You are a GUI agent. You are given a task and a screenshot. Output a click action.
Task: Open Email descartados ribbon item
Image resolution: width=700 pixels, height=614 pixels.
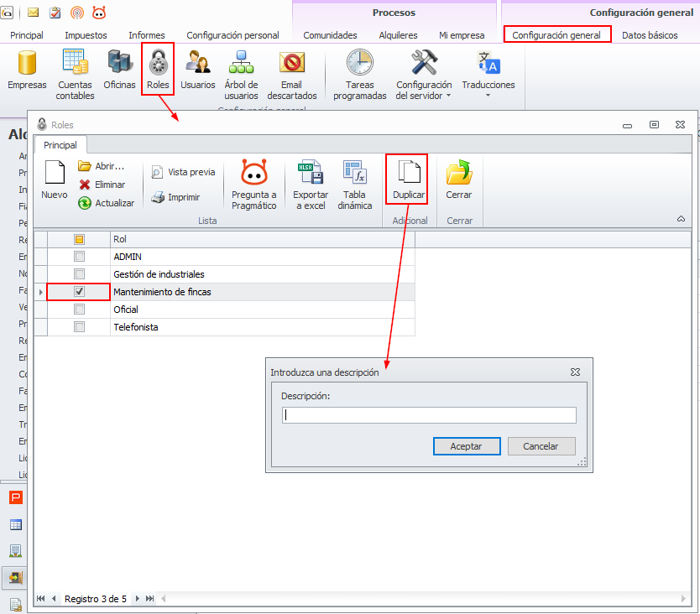pyautogui.click(x=292, y=75)
